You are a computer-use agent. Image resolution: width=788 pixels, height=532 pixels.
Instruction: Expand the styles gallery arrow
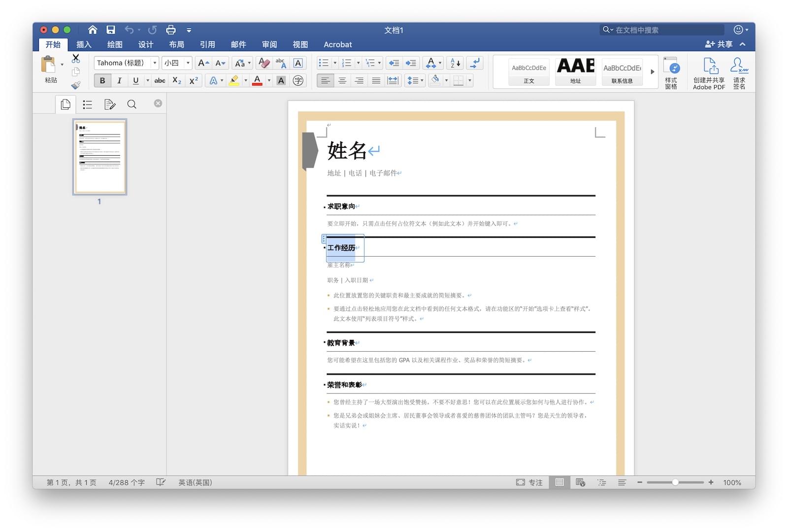click(652, 72)
